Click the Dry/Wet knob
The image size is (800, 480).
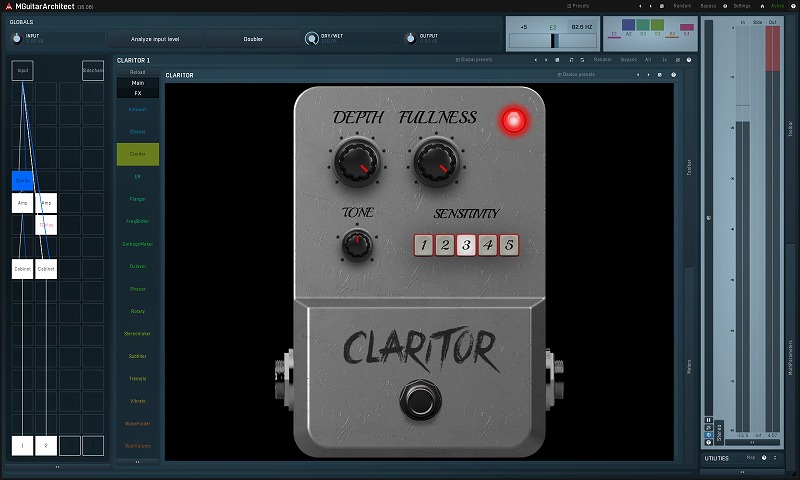coord(312,39)
